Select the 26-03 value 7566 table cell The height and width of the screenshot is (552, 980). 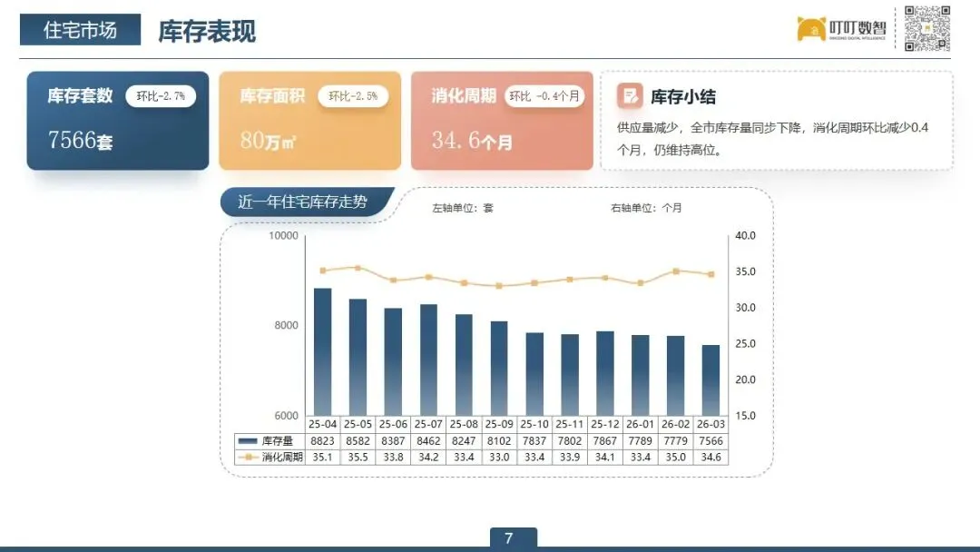[x=710, y=439]
